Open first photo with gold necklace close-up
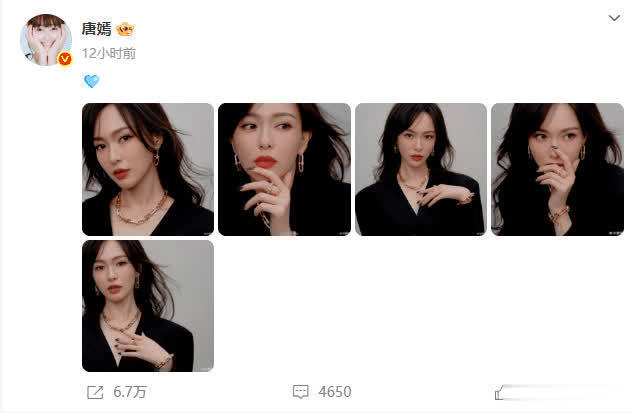 tap(148, 169)
